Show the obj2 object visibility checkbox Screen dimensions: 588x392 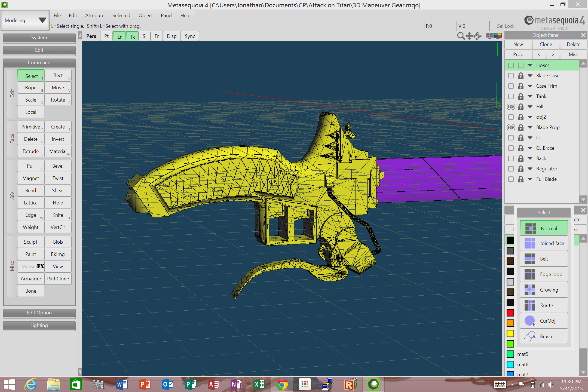tap(511, 117)
